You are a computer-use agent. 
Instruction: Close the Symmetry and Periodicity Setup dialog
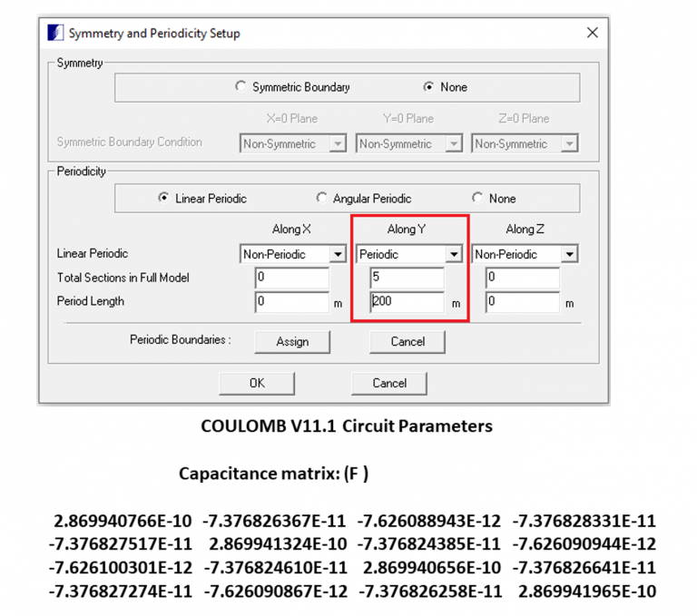coord(592,33)
